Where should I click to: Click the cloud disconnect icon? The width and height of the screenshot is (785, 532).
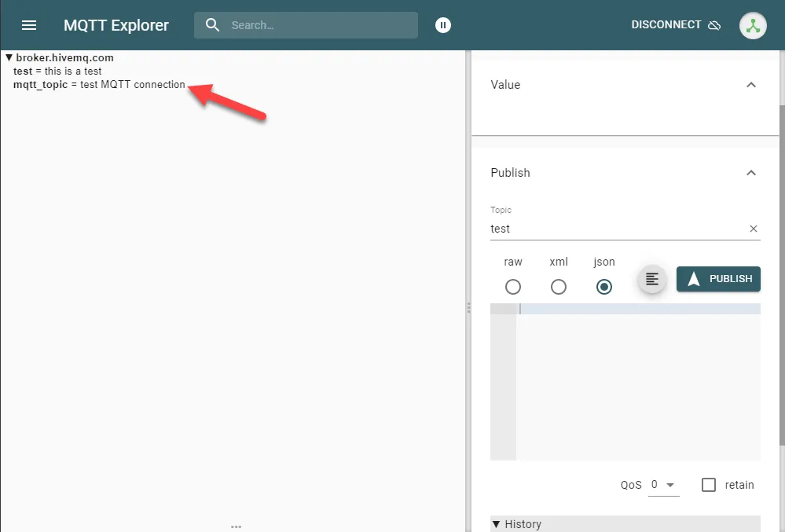coord(714,24)
